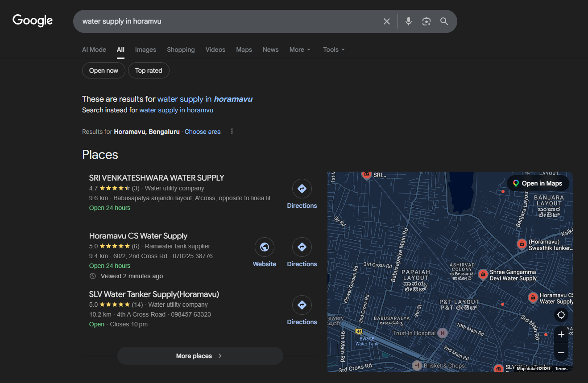Screen dimensions: 588x383
Task: Click the Choose area link
Action: coord(203,132)
